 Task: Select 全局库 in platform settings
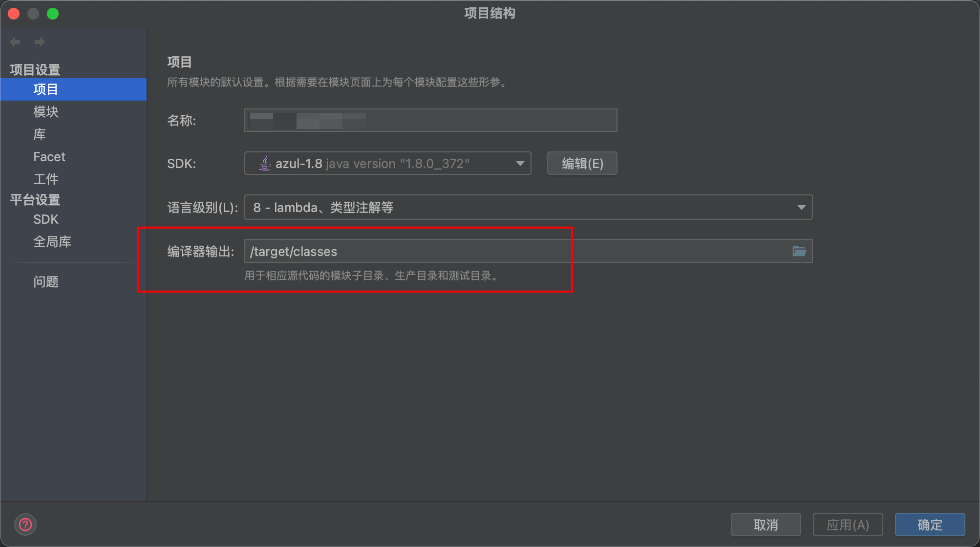click(x=52, y=242)
